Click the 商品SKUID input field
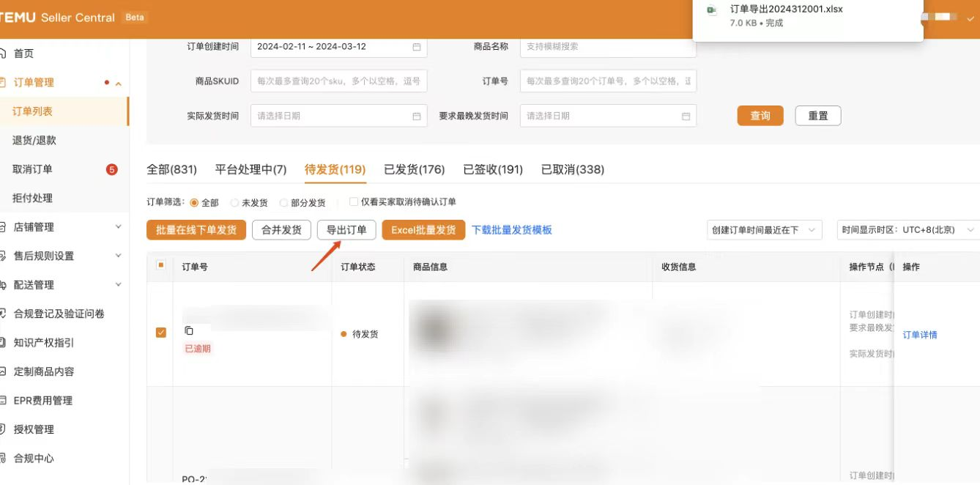Screen dimensions: 980x485 pyautogui.click(x=338, y=81)
